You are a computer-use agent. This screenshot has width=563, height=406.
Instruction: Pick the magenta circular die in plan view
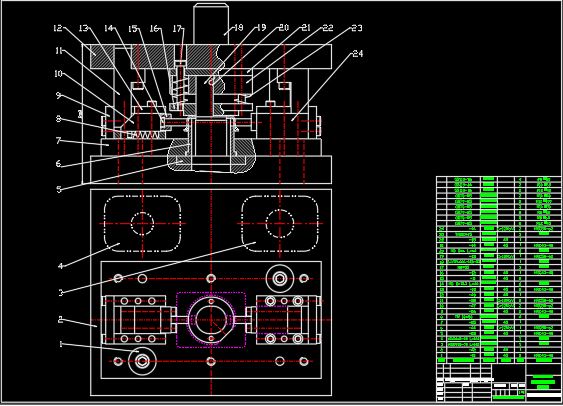point(211,319)
